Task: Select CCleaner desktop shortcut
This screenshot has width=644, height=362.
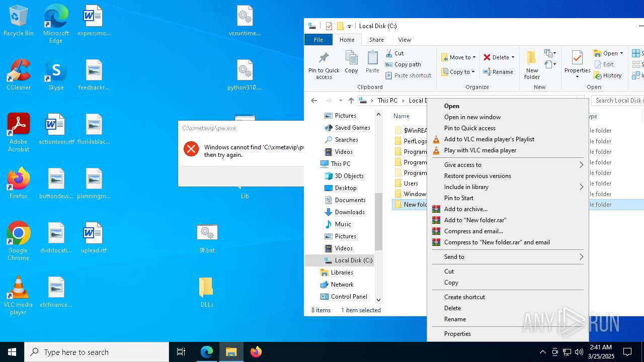Action: tap(19, 75)
